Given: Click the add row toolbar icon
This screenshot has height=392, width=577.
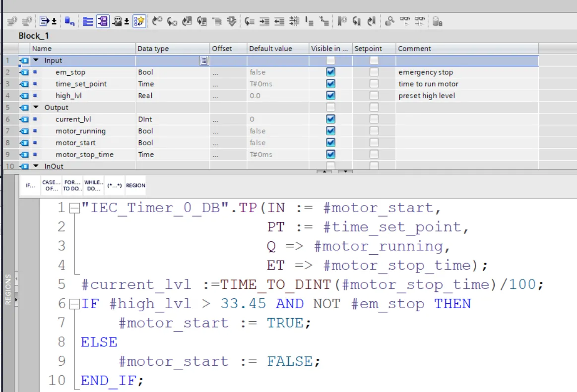Looking at the screenshot, I should coord(27,21).
